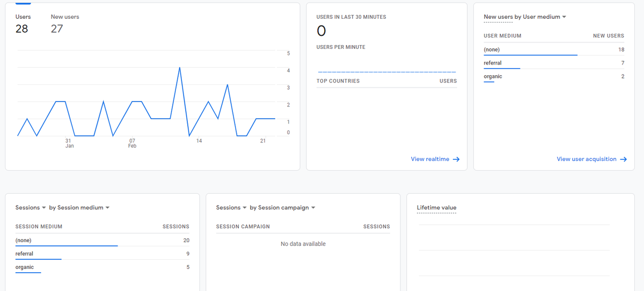The image size is (644, 291).
Task: Open the View user acquisition link
Action: click(x=592, y=159)
